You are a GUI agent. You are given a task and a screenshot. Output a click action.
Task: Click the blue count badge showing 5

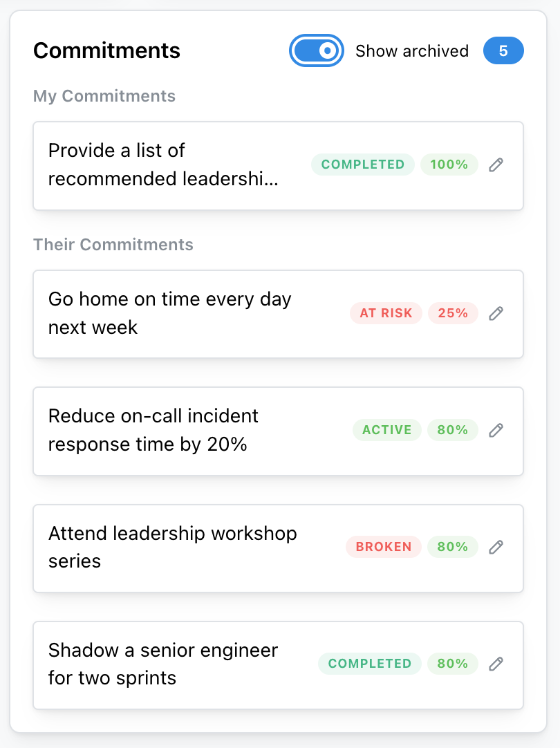(x=503, y=51)
